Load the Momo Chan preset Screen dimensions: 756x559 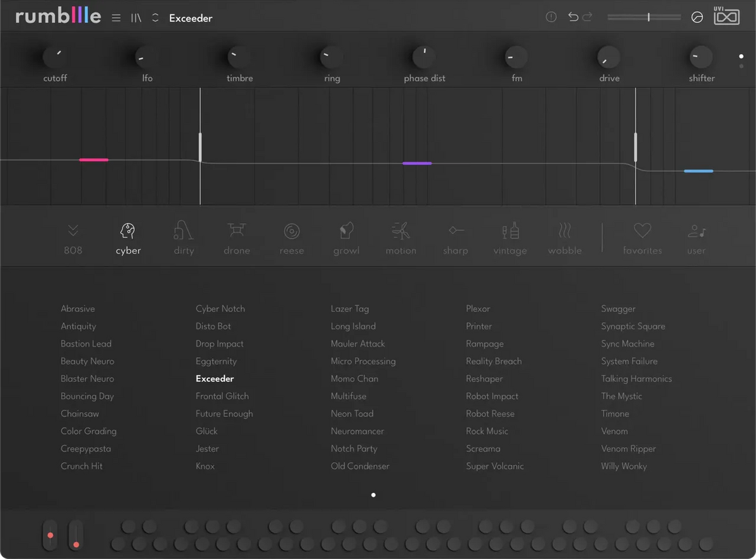pyautogui.click(x=355, y=379)
